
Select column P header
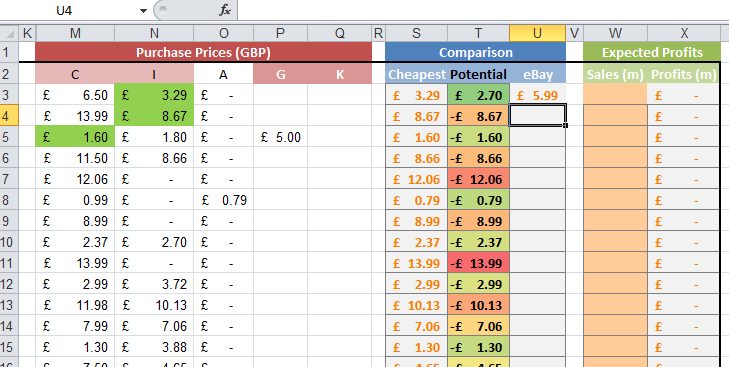280,33
